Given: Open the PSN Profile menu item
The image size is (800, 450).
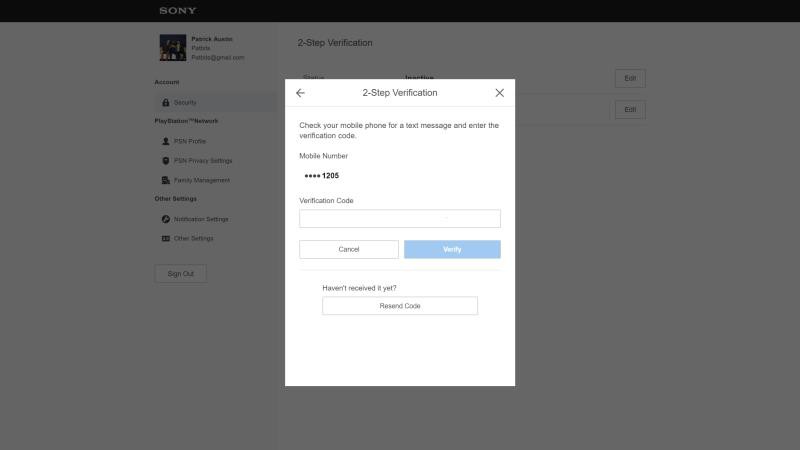Looking at the screenshot, I should tap(190, 141).
